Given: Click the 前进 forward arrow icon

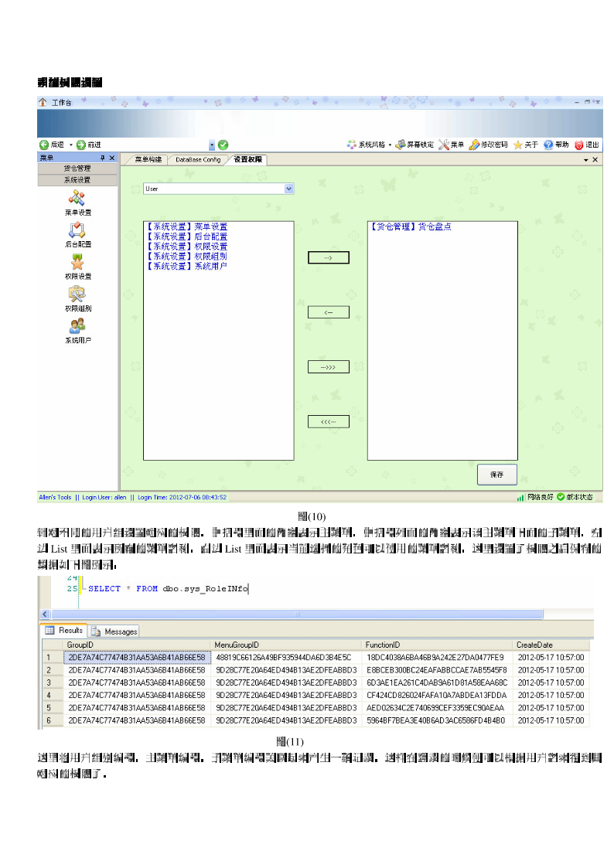Looking at the screenshot, I should [x=81, y=145].
